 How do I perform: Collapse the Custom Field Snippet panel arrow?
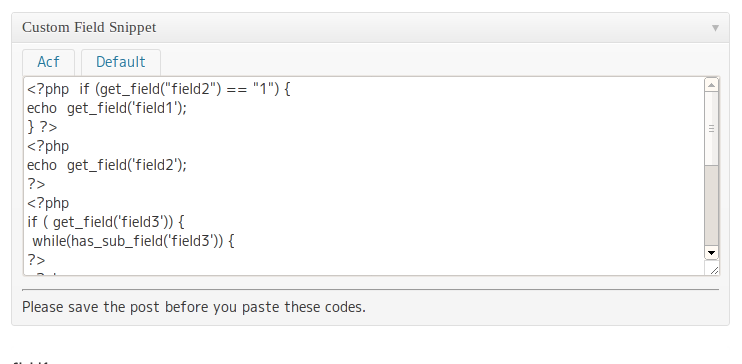pyautogui.click(x=715, y=28)
